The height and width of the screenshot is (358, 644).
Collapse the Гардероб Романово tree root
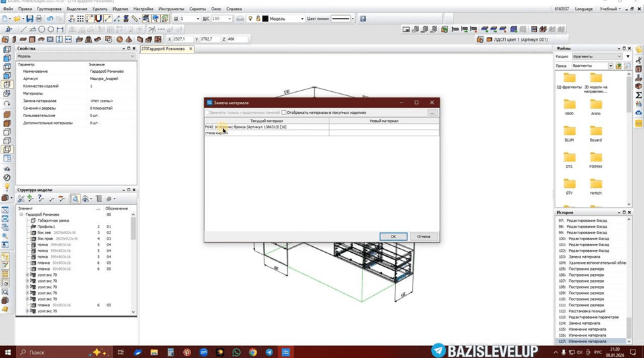(21, 214)
